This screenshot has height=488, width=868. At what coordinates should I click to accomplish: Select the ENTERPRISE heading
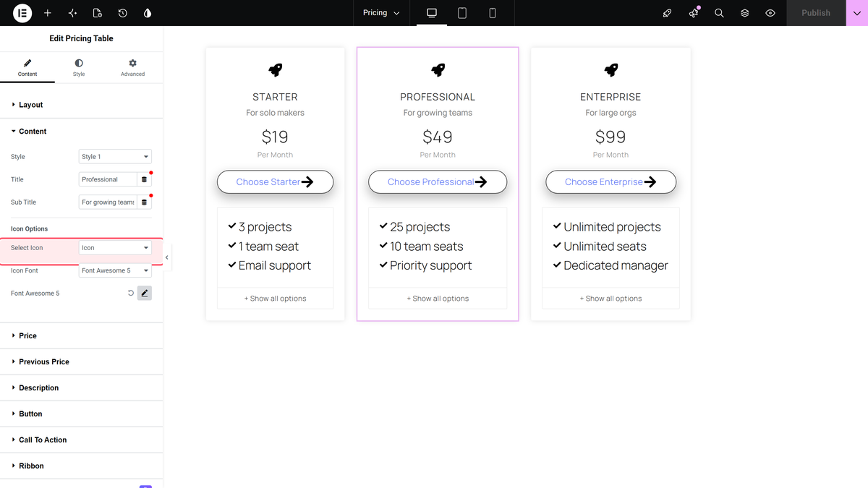click(610, 97)
